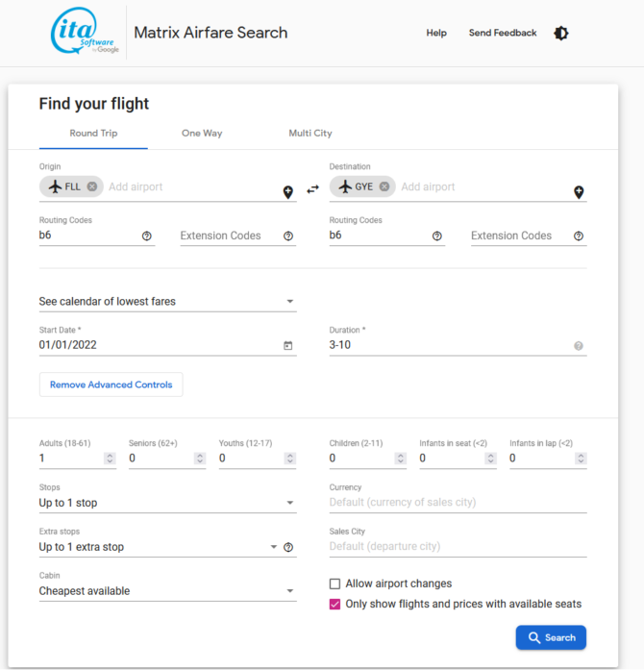The width and height of the screenshot is (644, 670).
Task: Open the Cabin dropdown
Action: (167, 591)
